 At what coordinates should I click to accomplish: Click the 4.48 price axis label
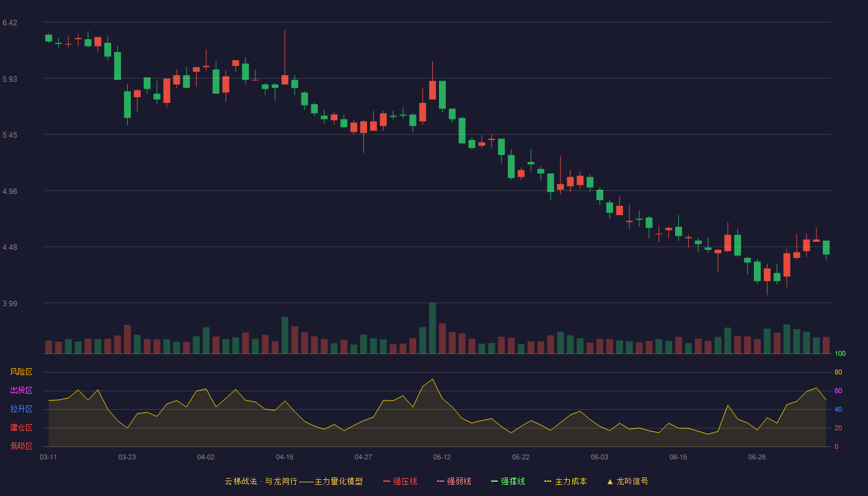coord(10,247)
